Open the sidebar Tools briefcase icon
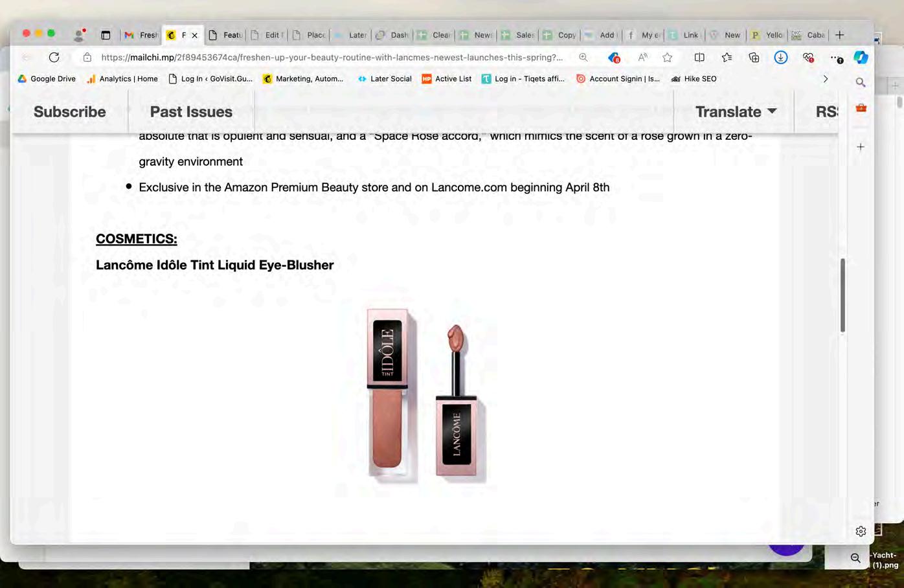Screen dimensions: 904x588 click(x=861, y=107)
